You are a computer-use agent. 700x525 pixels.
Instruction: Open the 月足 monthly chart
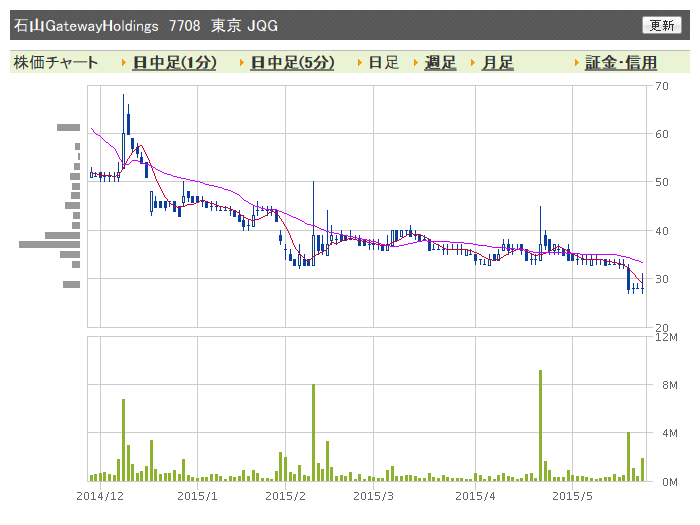click(x=498, y=62)
